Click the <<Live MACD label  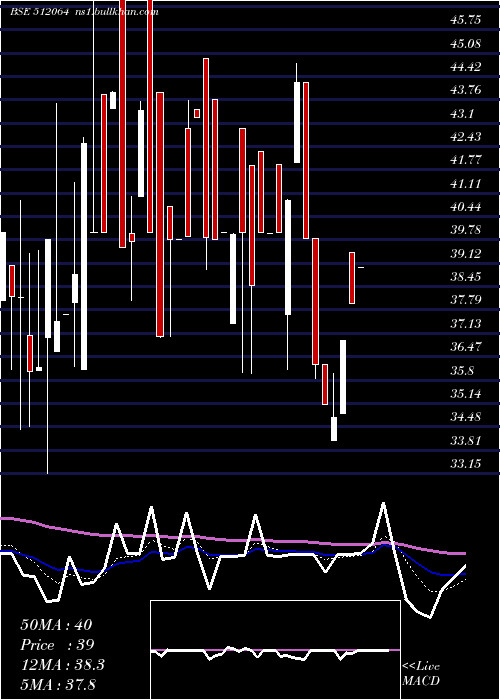[421, 674]
